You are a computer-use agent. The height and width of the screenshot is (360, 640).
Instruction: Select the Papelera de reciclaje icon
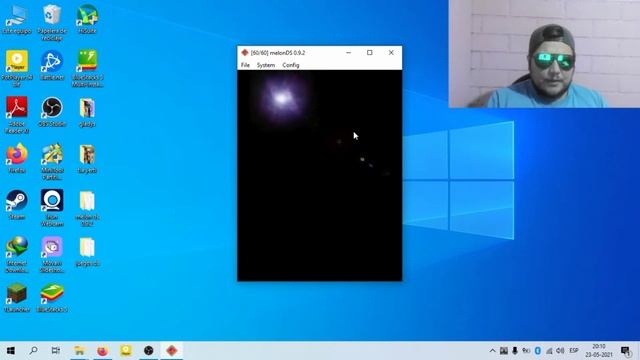coord(52,22)
